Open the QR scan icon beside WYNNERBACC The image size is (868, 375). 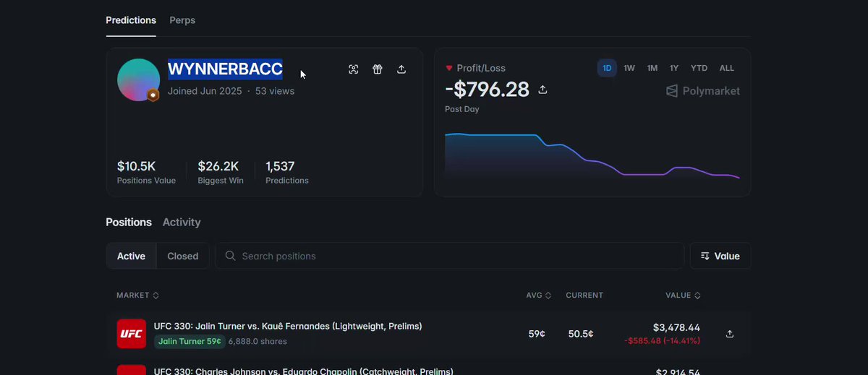pos(353,69)
